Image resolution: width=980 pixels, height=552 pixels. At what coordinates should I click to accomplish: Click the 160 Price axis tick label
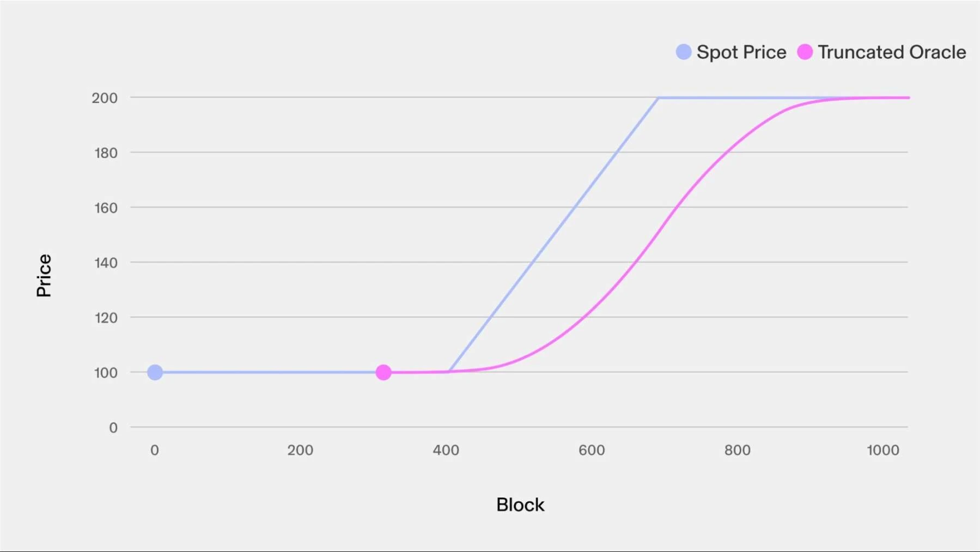click(x=106, y=208)
